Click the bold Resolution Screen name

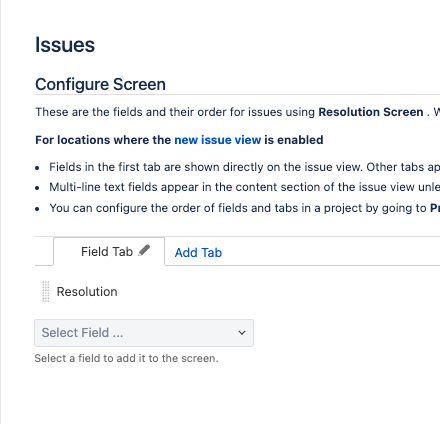point(371,112)
